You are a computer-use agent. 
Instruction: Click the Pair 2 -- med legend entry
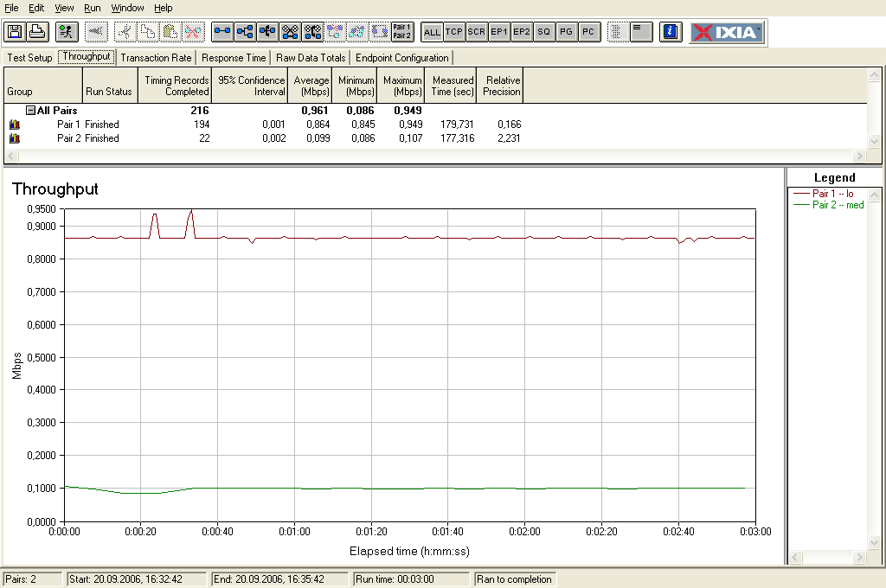(828, 205)
